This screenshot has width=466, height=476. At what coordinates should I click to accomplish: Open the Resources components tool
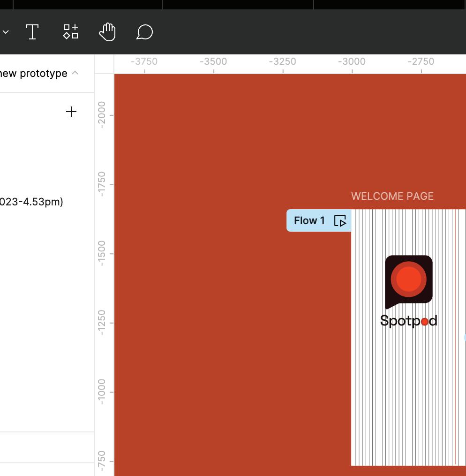coord(71,32)
